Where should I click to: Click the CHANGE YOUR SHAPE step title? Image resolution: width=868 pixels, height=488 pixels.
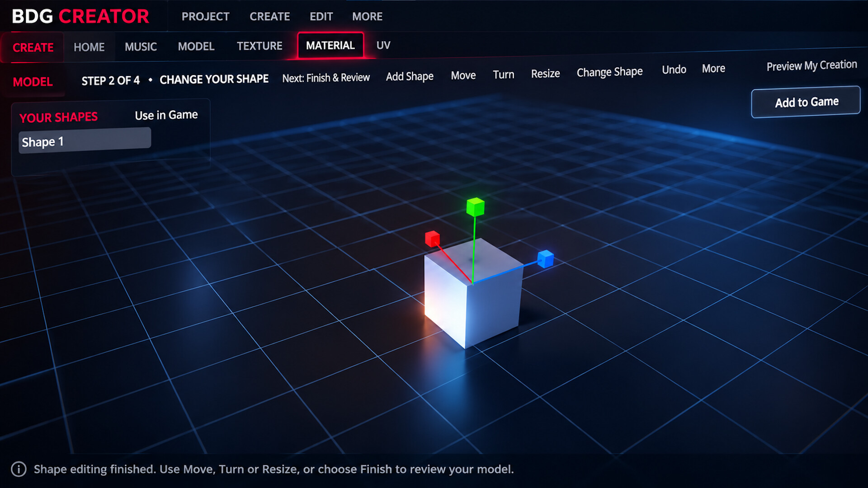214,79
